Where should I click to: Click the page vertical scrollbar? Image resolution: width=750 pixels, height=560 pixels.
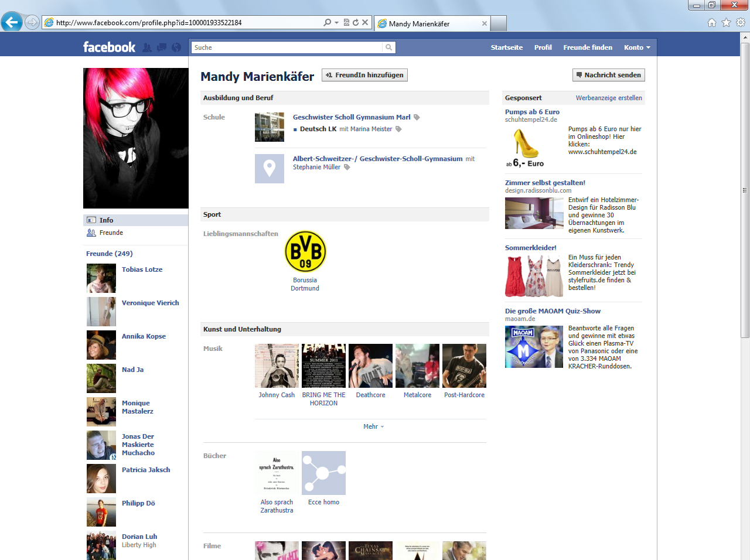(745, 190)
